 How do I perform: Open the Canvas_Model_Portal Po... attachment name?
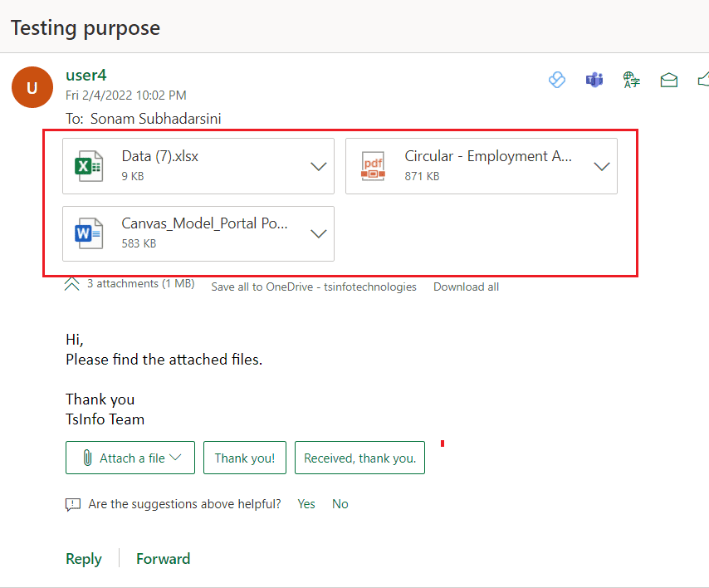click(204, 223)
